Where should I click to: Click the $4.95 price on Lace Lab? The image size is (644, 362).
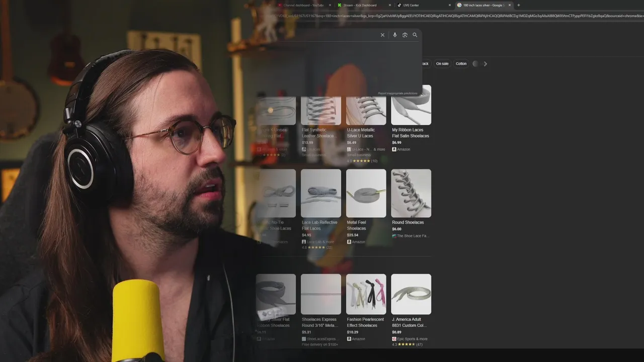306,235
